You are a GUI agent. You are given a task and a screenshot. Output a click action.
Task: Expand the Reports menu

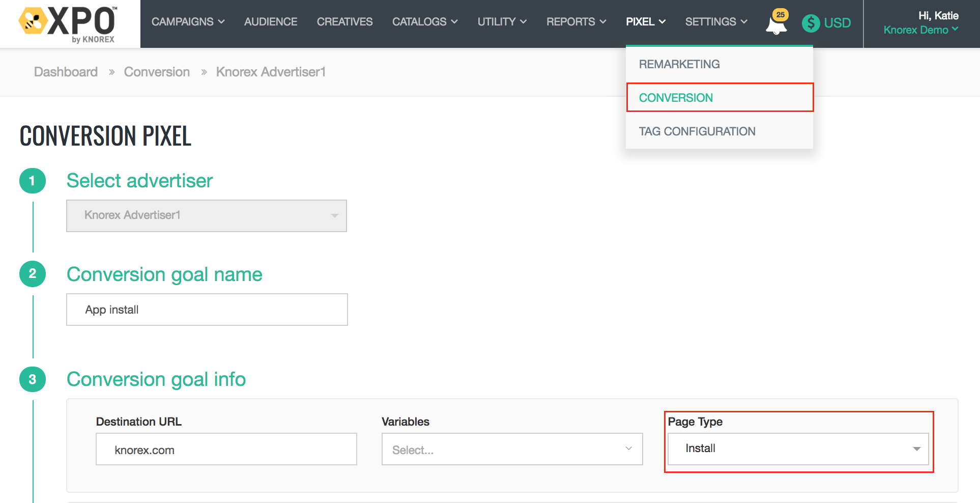click(576, 22)
